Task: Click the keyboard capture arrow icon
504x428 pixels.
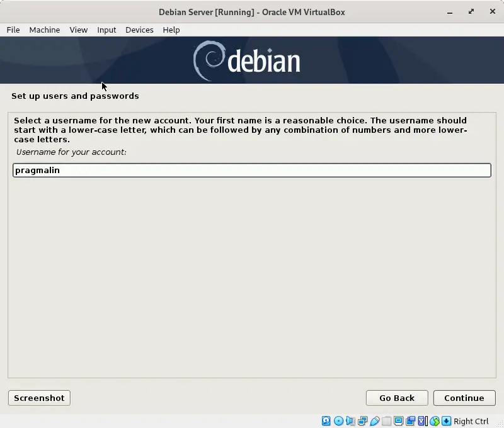Action: pyautogui.click(x=447, y=420)
